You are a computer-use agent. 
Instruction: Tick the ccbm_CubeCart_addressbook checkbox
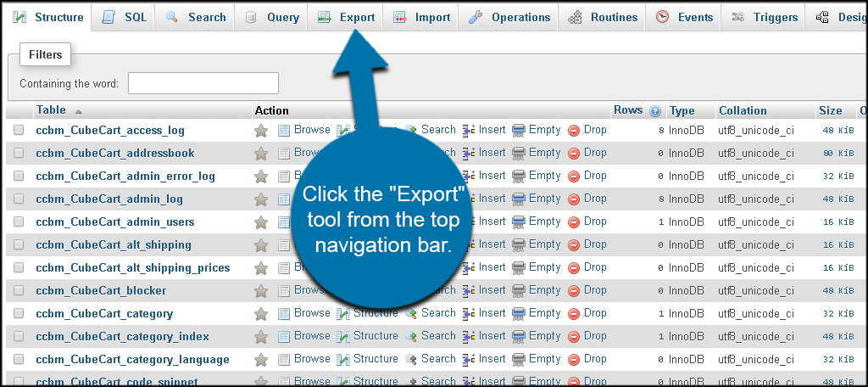tap(19, 153)
